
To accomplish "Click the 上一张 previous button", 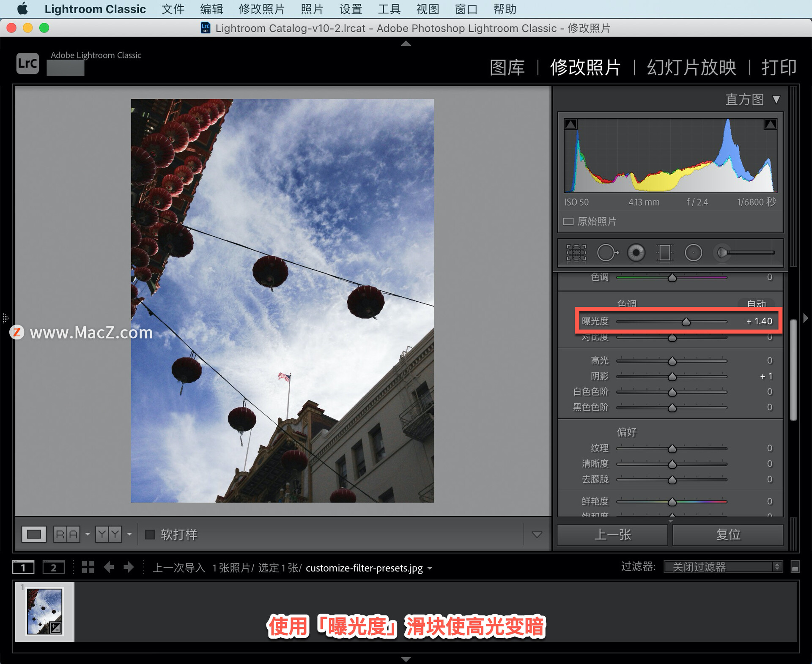I will [x=612, y=535].
